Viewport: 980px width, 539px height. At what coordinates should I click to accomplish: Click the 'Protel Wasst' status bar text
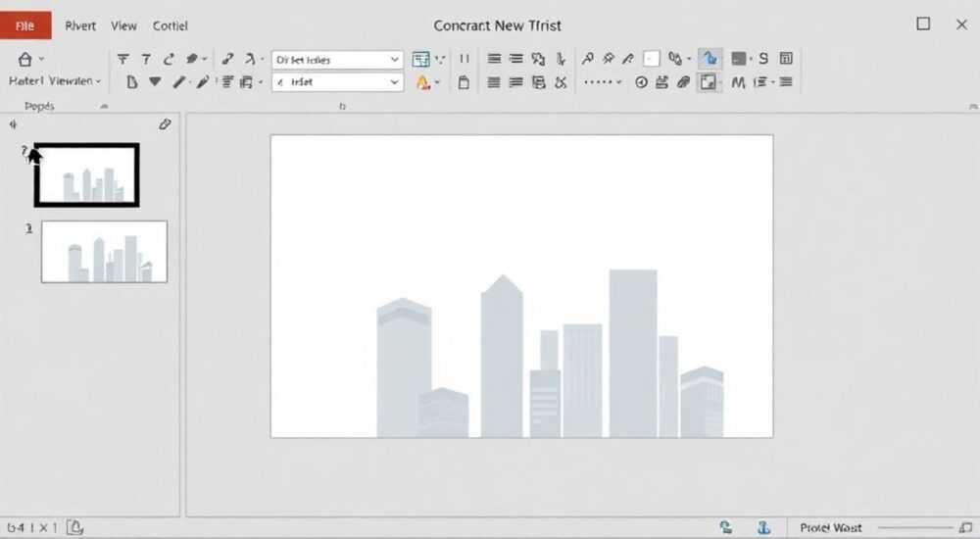[831, 528]
